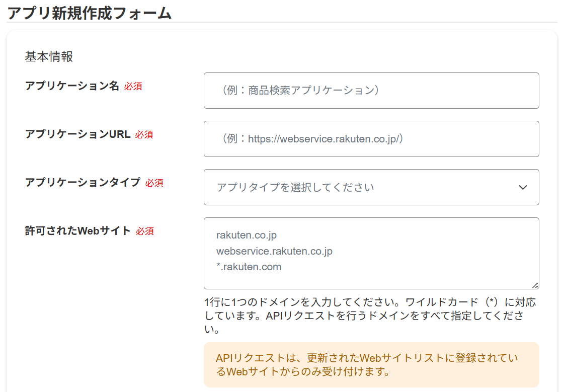Click inside the 許可されたWebサイト textarea

tap(371, 253)
